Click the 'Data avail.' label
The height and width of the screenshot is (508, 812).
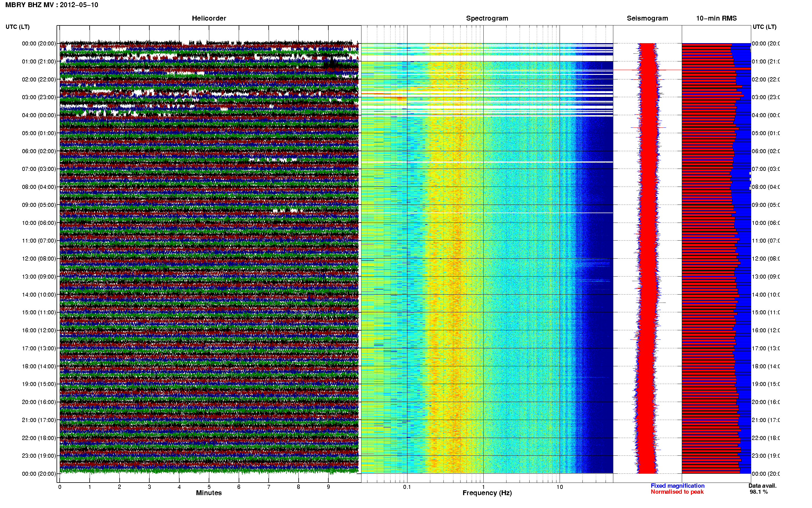762,486
